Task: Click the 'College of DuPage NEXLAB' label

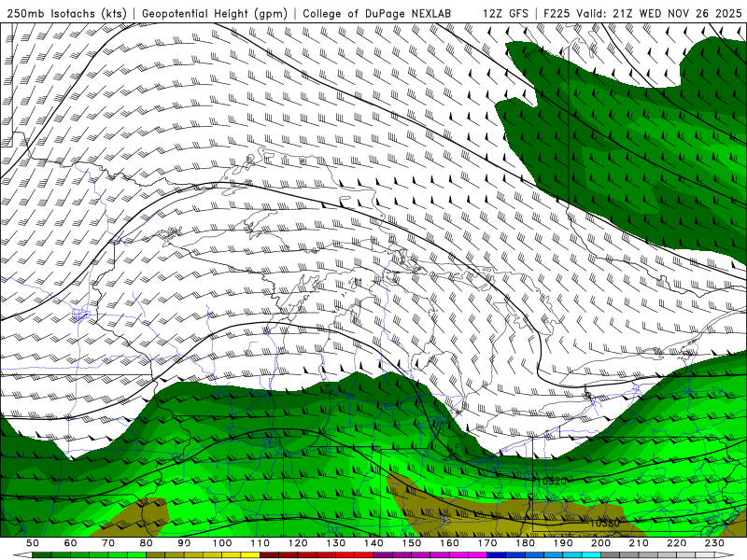Action: click(376, 13)
